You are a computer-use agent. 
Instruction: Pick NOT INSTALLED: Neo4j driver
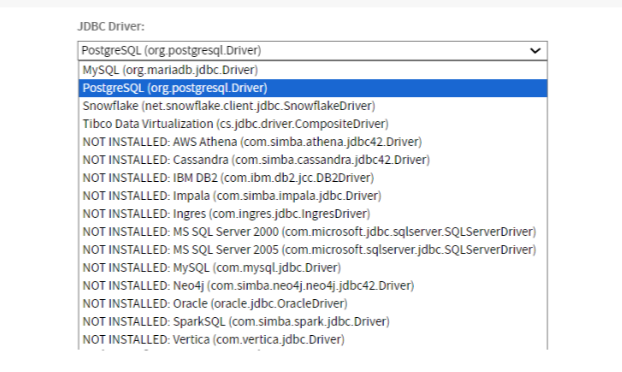(x=313, y=286)
